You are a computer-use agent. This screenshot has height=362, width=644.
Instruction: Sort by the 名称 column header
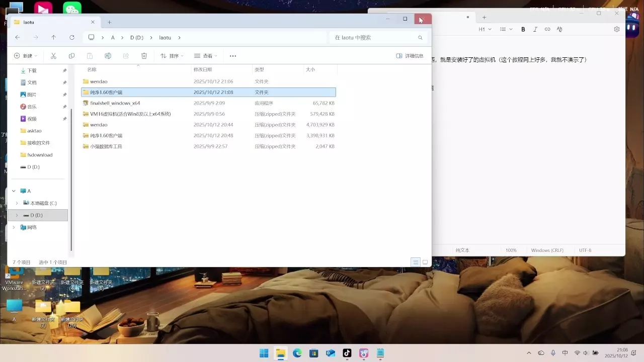coord(92,69)
